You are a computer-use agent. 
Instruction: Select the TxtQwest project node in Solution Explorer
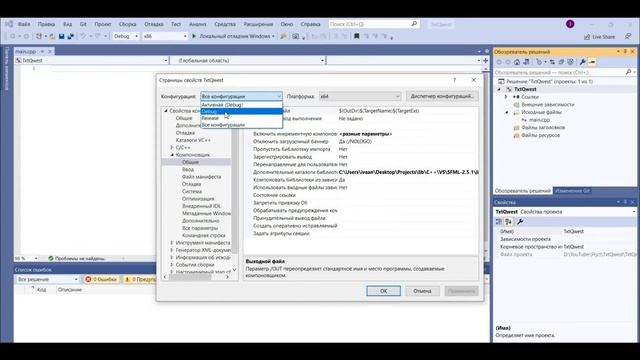point(525,89)
